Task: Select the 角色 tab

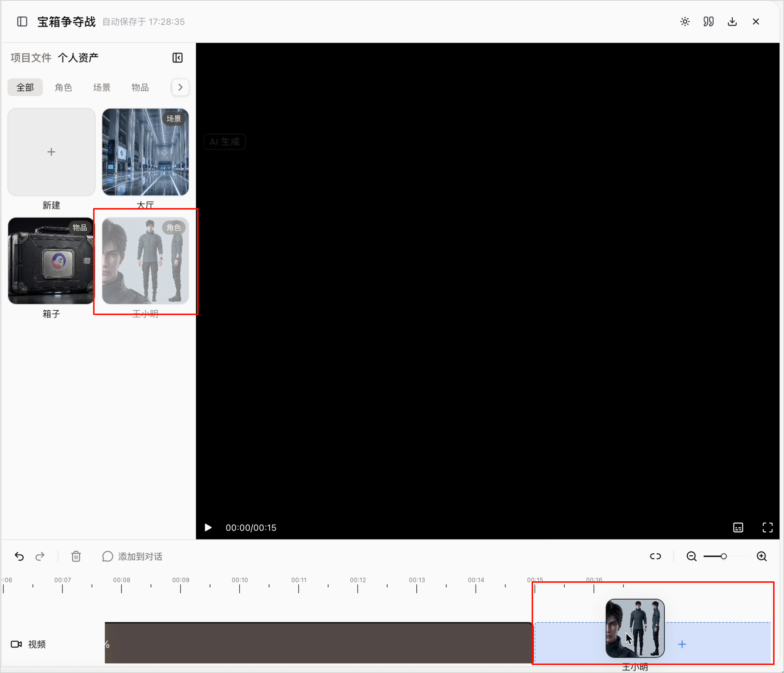Action: [x=63, y=87]
